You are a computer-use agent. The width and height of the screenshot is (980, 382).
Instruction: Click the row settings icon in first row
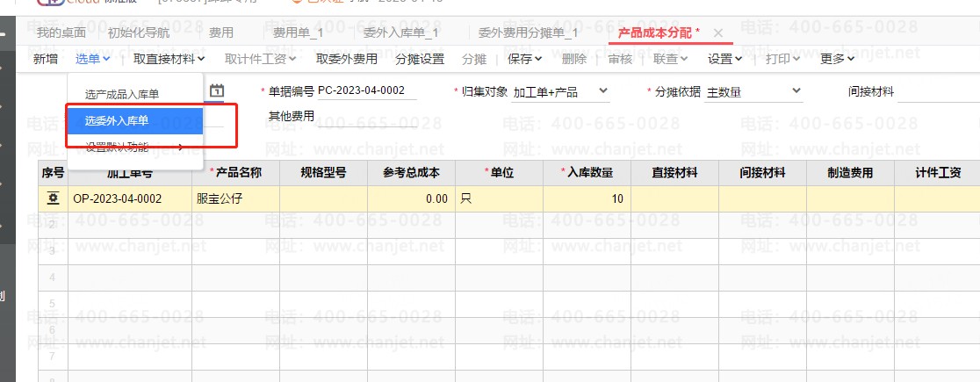click(53, 198)
